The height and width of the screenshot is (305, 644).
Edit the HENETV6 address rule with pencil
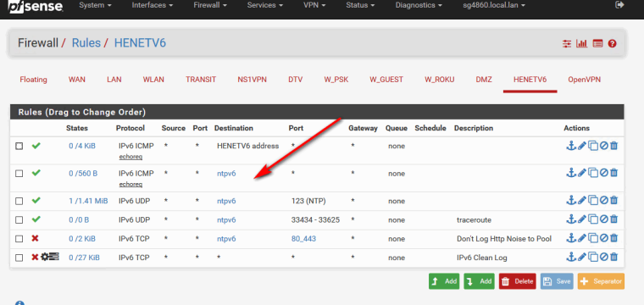tap(581, 146)
